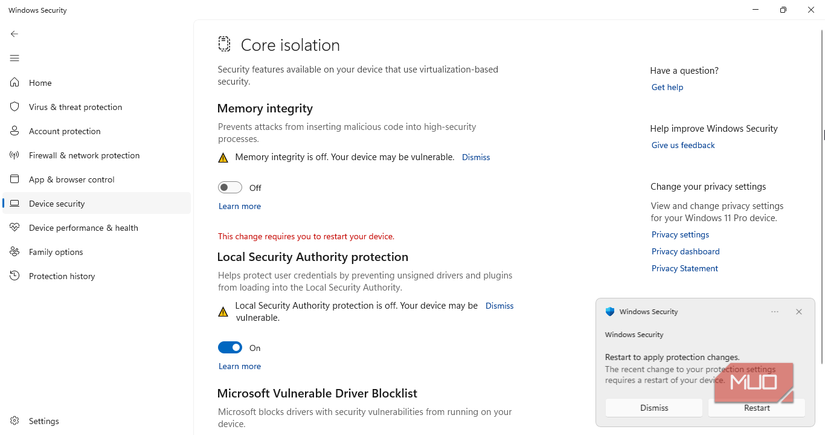Click Local Security Authority protection heading
Viewport: 825px width, 435px height.
click(x=313, y=257)
